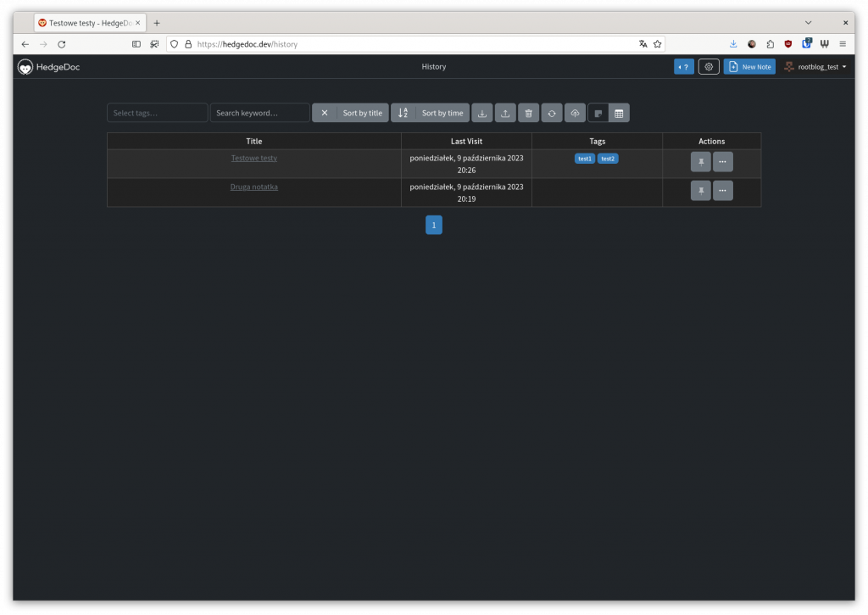
Task: Click the clear history trash icon
Action: [x=528, y=113]
